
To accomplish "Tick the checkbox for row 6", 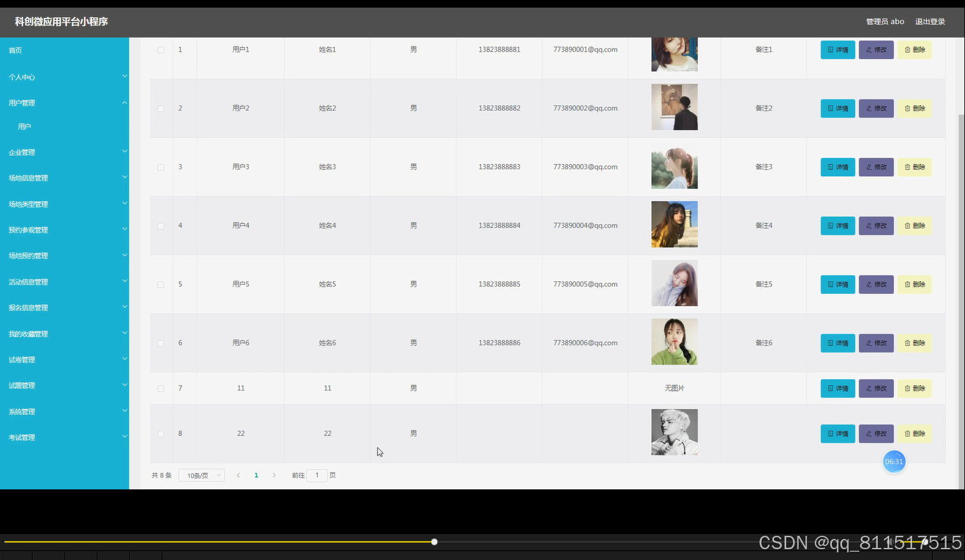I will [160, 344].
